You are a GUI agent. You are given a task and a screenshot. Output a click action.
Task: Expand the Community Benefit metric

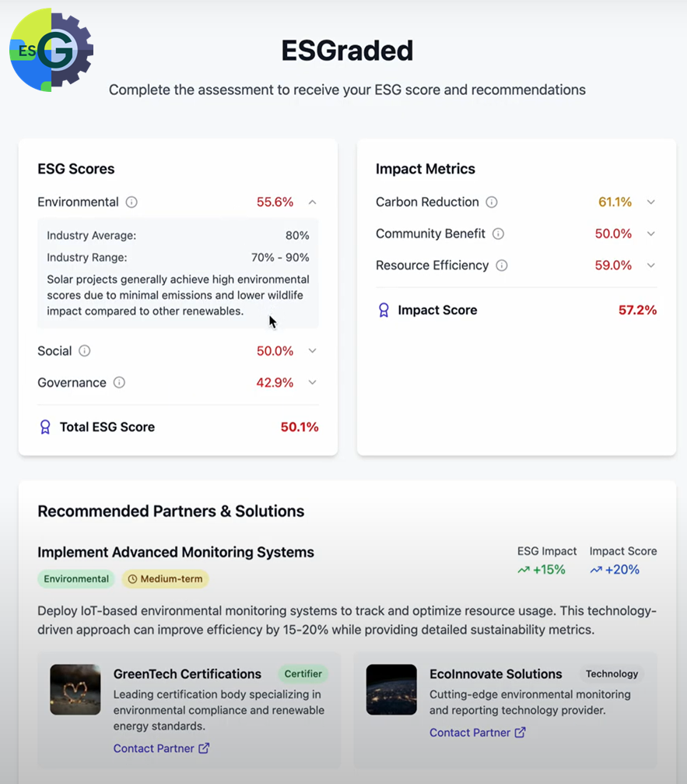pyautogui.click(x=650, y=234)
